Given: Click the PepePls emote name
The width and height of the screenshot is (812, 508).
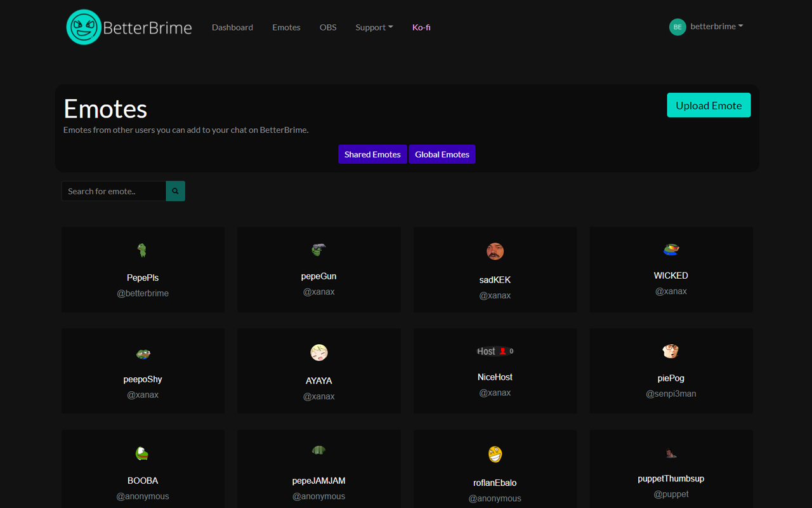Looking at the screenshot, I should coord(143,277).
